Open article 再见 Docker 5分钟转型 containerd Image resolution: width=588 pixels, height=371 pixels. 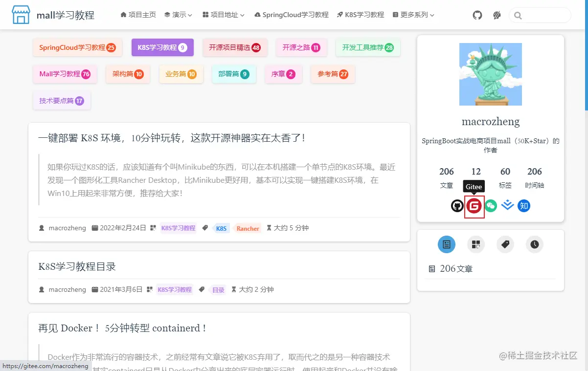pyautogui.click(x=122, y=328)
